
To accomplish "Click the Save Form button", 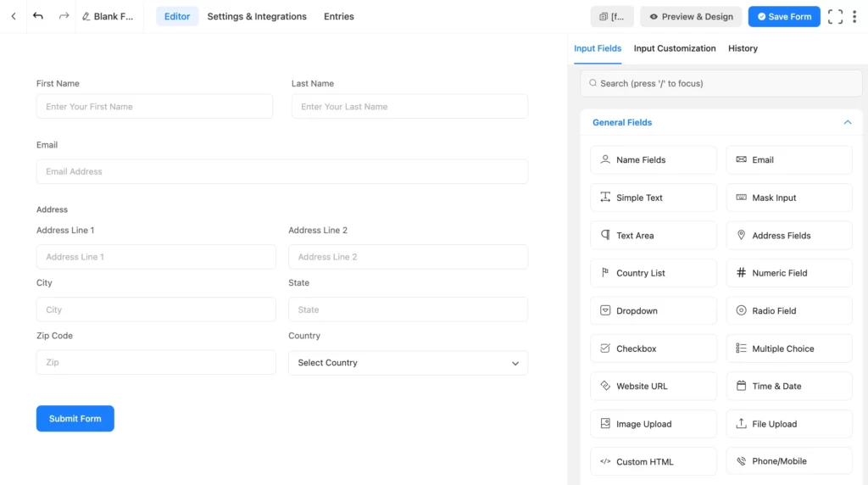I will pyautogui.click(x=784, y=17).
